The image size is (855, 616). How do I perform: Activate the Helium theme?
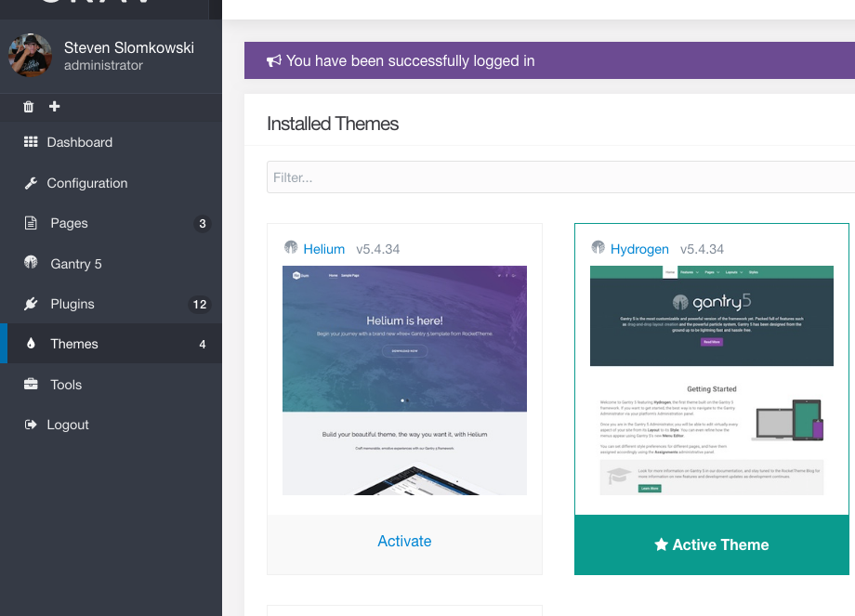coord(404,542)
